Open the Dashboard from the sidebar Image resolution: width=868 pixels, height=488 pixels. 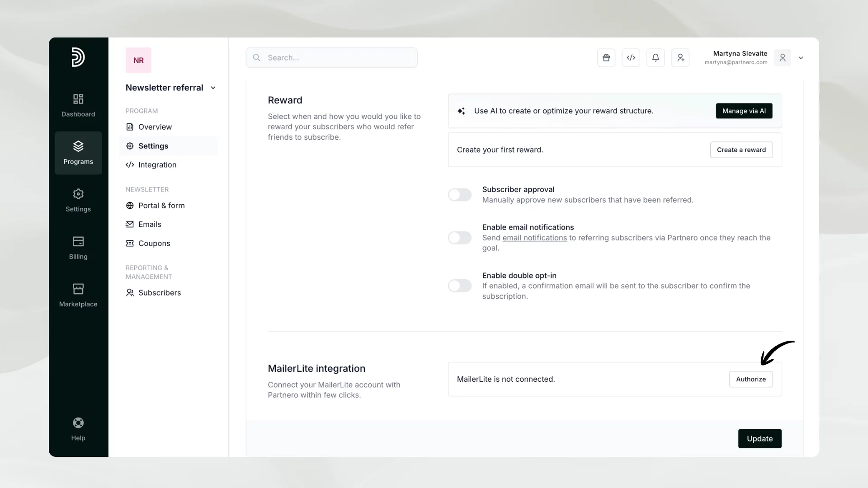(78, 105)
